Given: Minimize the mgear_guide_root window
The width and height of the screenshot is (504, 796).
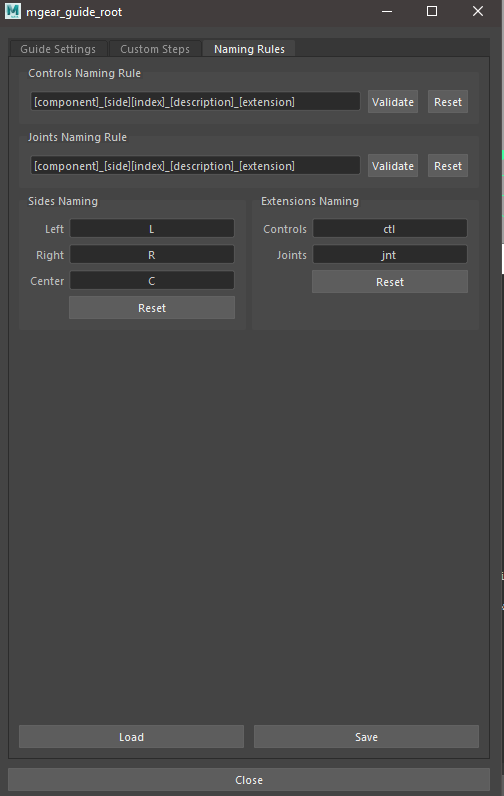Looking at the screenshot, I should (x=387, y=11).
